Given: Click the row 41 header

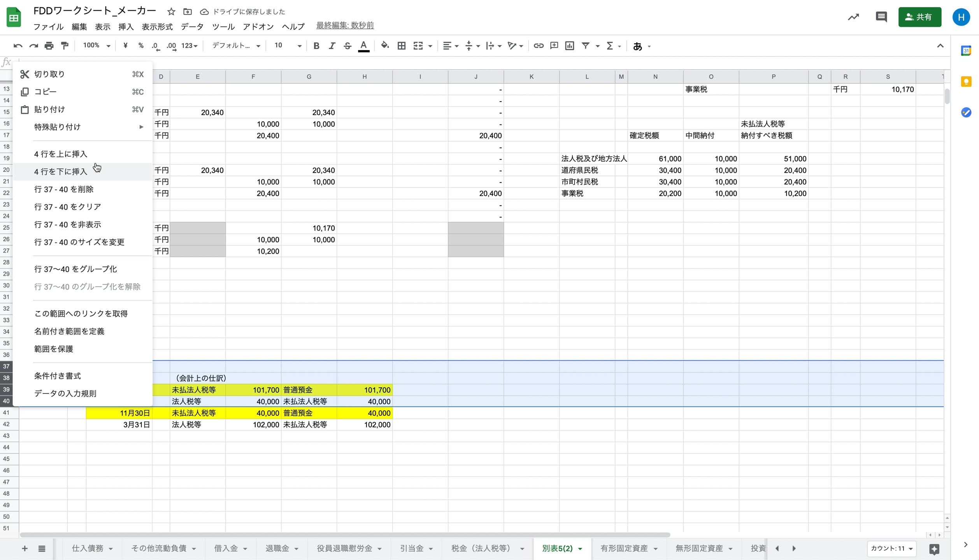Looking at the screenshot, I should (x=6, y=413).
